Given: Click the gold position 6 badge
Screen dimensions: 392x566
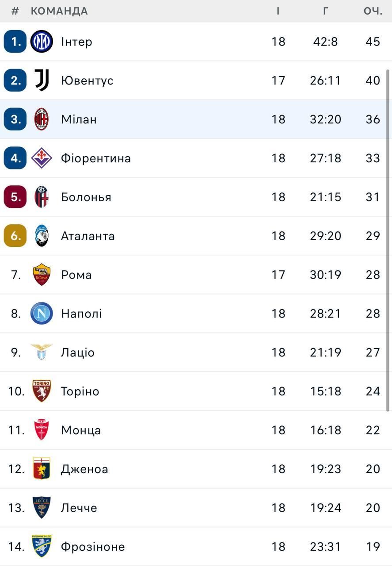Looking at the screenshot, I should [x=15, y=236].
